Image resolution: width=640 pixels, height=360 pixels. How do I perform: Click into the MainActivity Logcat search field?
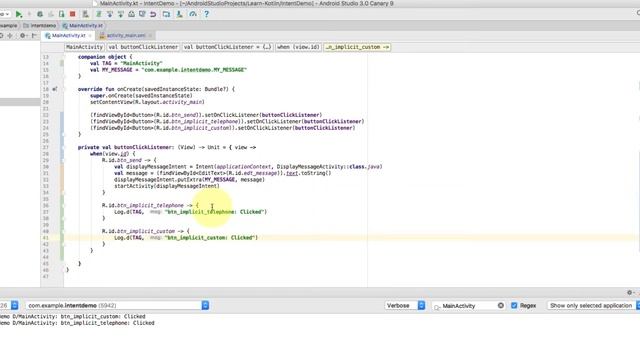tap(469, 306)
